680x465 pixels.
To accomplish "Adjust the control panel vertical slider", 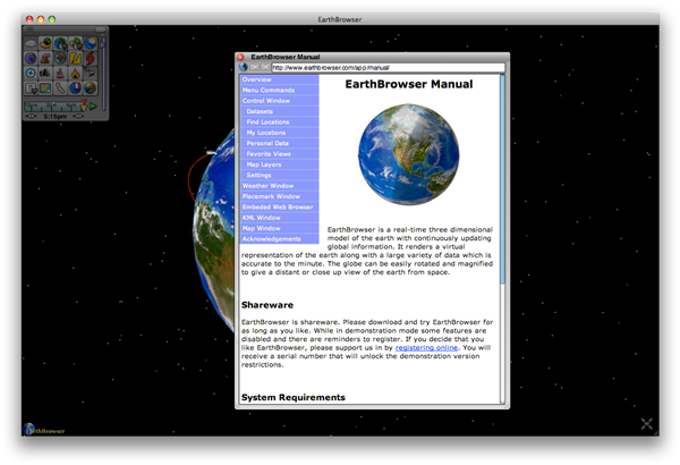I will [x=103, y=72].
